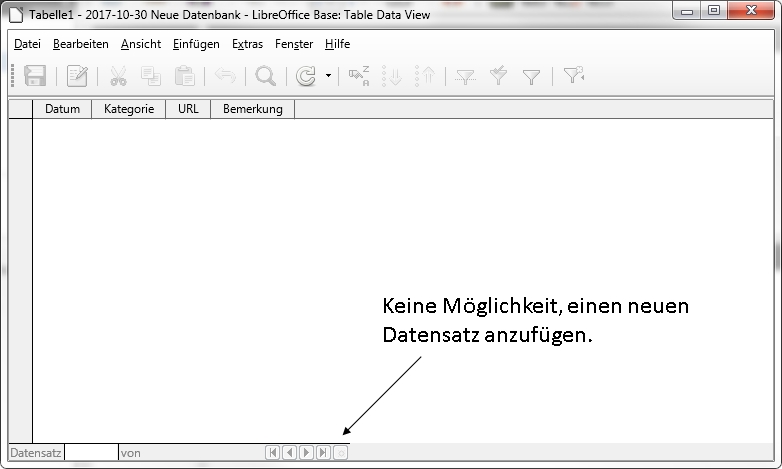Click the Undo arrow icon
Viewport: 782px width, 469px height.
[x=225, y=76]
